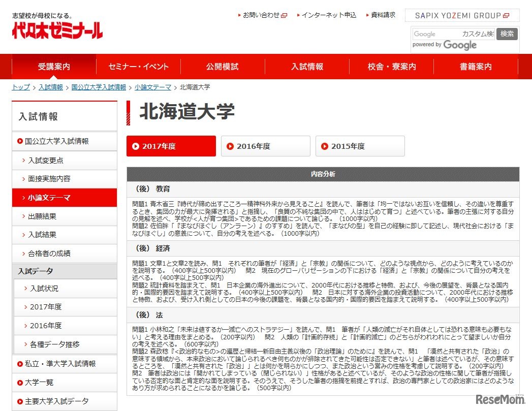Open the 受講案内 navigation tab
Screen dimensions: 532x411
[x=54, y=66]
